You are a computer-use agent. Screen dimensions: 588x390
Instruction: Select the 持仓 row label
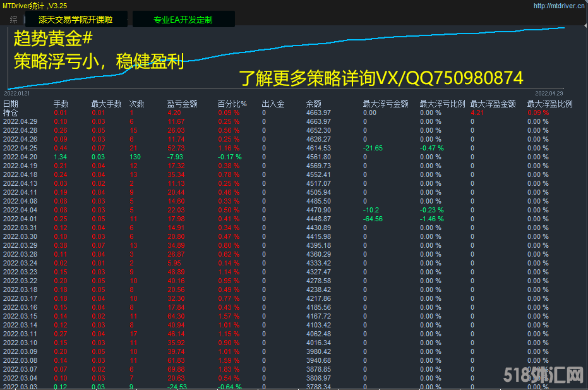point(11,113)
